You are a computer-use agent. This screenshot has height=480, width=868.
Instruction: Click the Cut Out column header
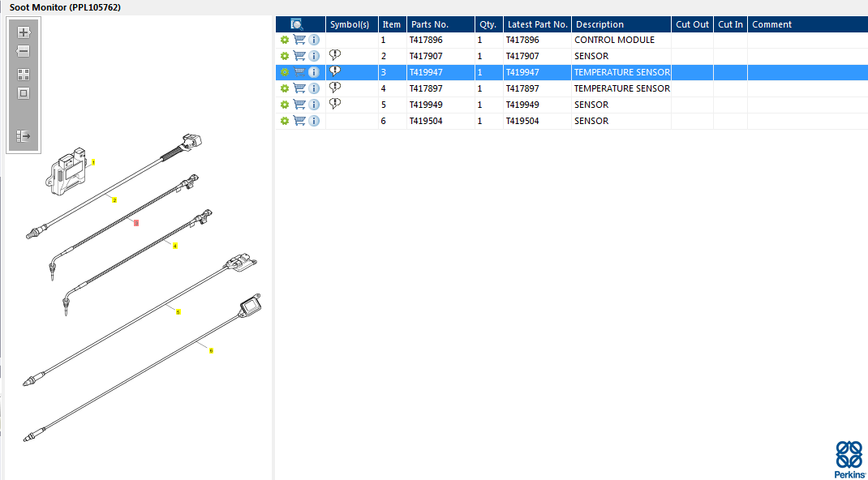pos(692,24)
